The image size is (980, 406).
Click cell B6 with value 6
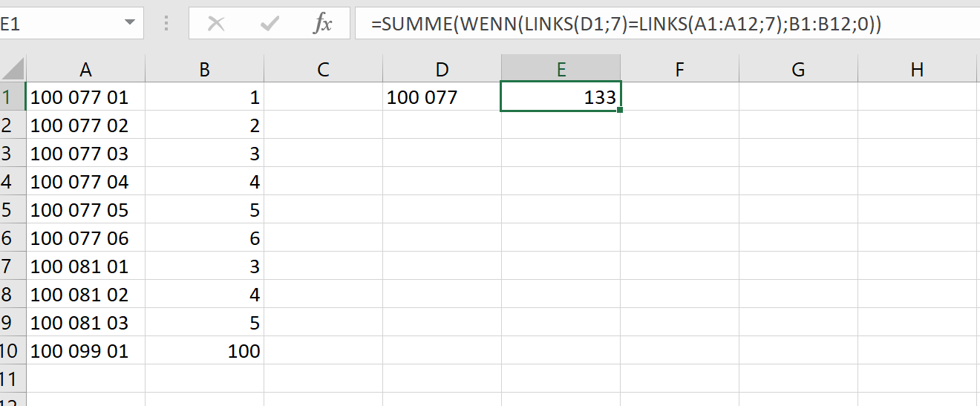coord(205,238)
